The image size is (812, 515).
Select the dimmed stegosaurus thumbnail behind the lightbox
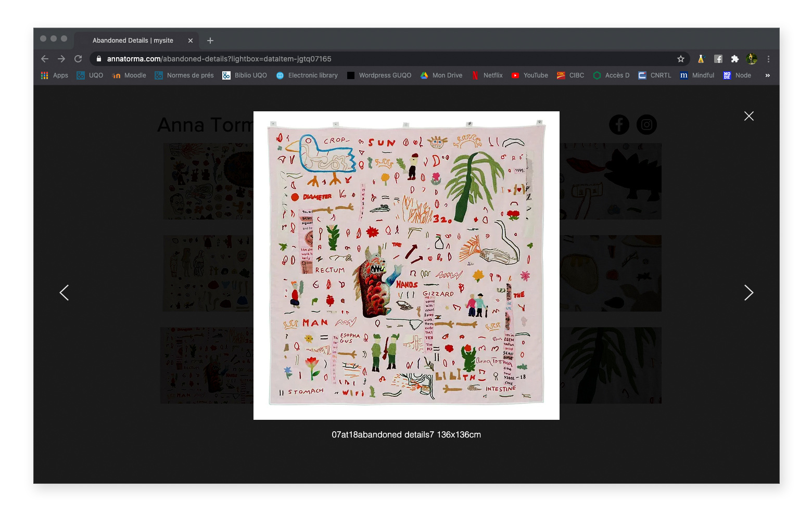point(611,181)
